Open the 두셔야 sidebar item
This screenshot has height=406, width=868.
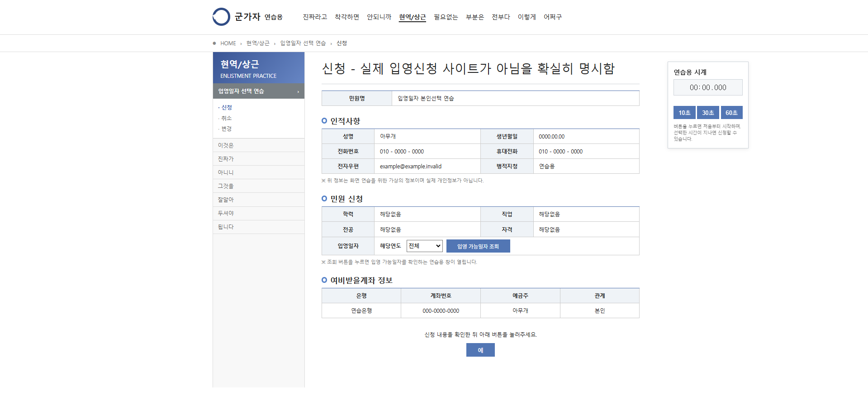[x=259, y=213]
